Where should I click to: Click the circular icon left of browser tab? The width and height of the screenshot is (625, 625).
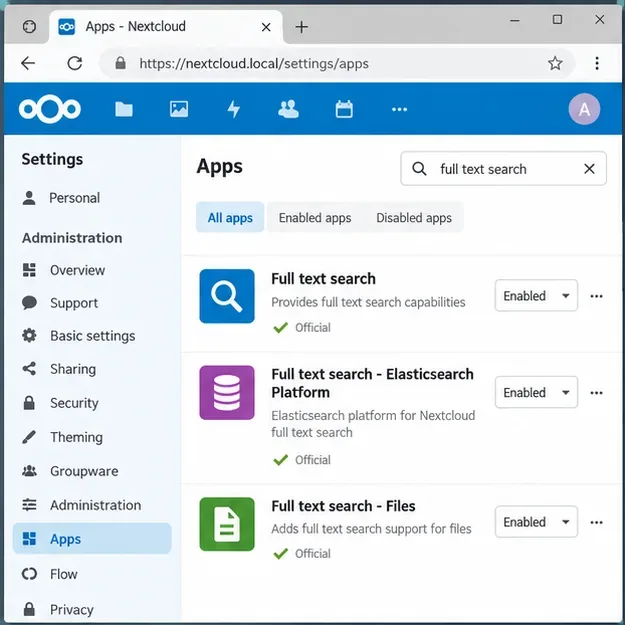tap(29, 26)
